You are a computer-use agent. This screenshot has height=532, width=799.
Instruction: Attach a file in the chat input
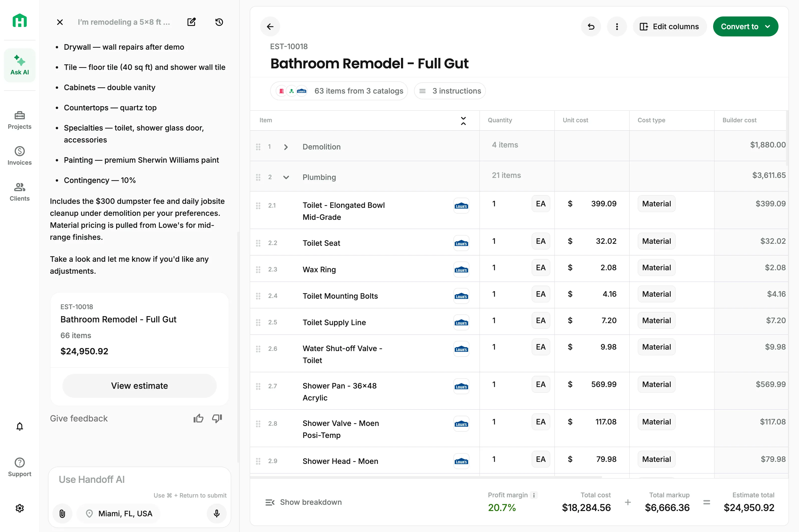[62, 514]
